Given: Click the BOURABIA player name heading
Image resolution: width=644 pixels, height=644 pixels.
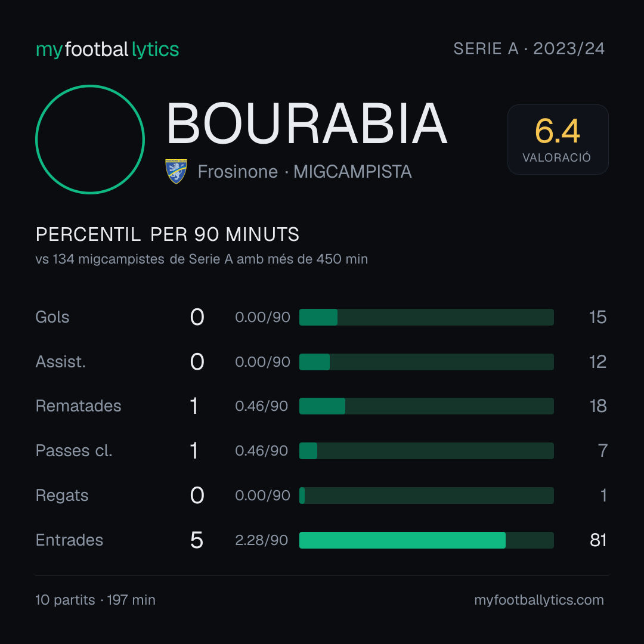Looking at the screenshot, I should [x=306, y=123].
